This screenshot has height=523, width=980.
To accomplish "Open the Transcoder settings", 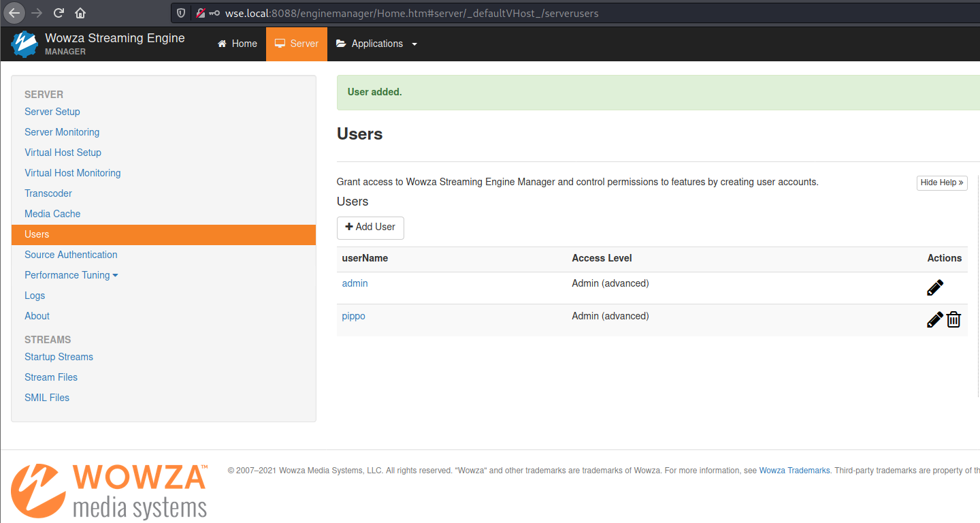I will tap(48, 193).
